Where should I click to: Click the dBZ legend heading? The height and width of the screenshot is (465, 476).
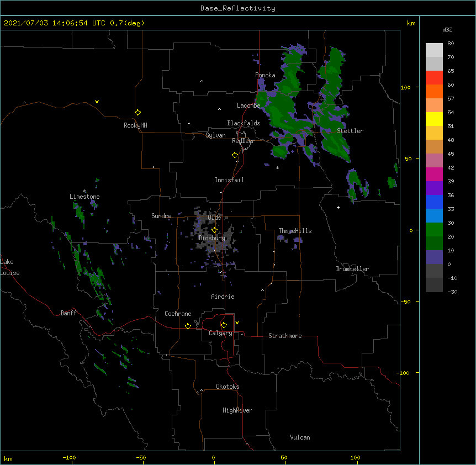447,30
